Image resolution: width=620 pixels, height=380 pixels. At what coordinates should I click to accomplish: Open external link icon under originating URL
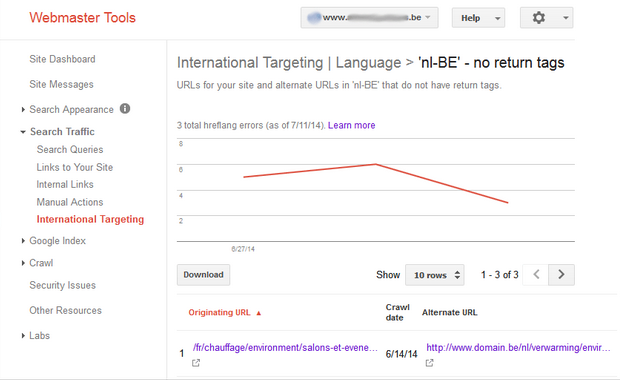pyautogui.click(x=196, y=363)
